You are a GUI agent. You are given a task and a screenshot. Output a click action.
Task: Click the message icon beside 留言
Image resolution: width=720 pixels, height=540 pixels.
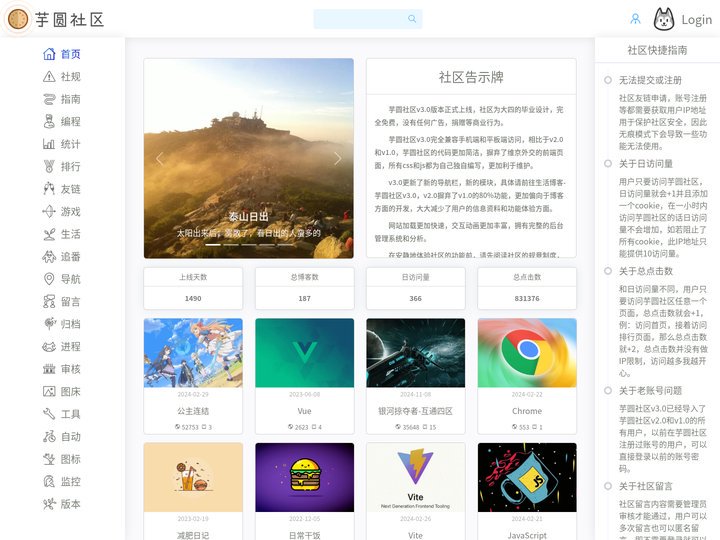point(49,302)
